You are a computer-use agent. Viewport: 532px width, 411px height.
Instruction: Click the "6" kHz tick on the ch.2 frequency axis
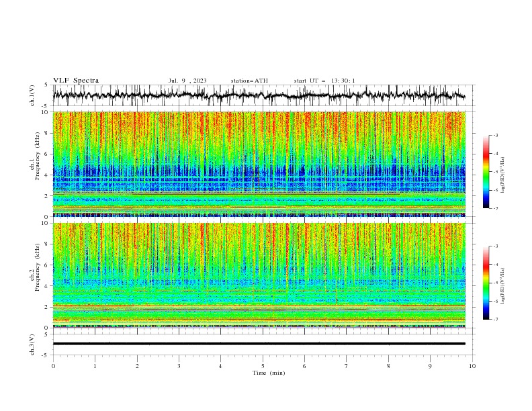[47, 265]
